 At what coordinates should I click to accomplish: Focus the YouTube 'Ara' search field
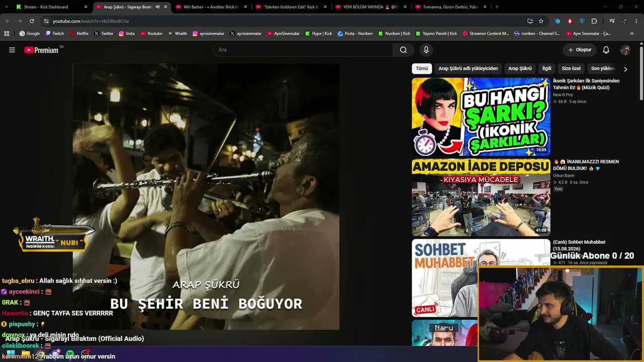[303, 50]
